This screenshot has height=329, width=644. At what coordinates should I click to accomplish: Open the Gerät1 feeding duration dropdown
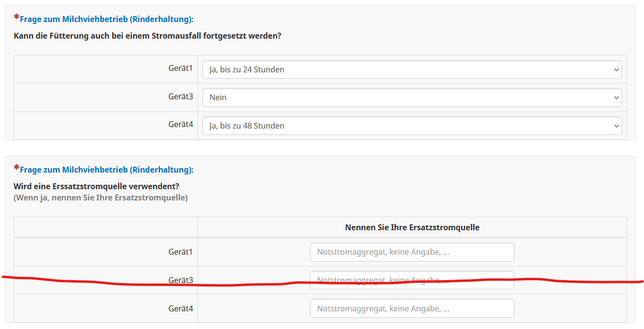[412, 69]
